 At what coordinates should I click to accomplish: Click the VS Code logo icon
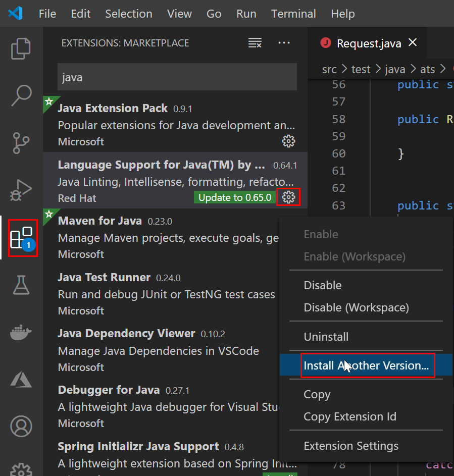(16, 14)
